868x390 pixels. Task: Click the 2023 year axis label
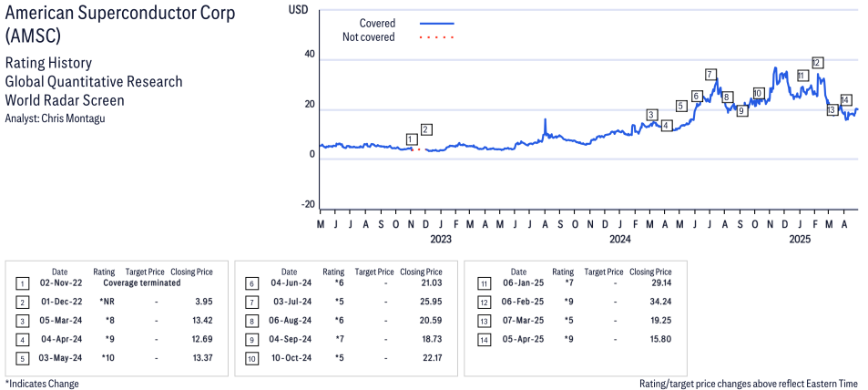(x=441, y=240)
